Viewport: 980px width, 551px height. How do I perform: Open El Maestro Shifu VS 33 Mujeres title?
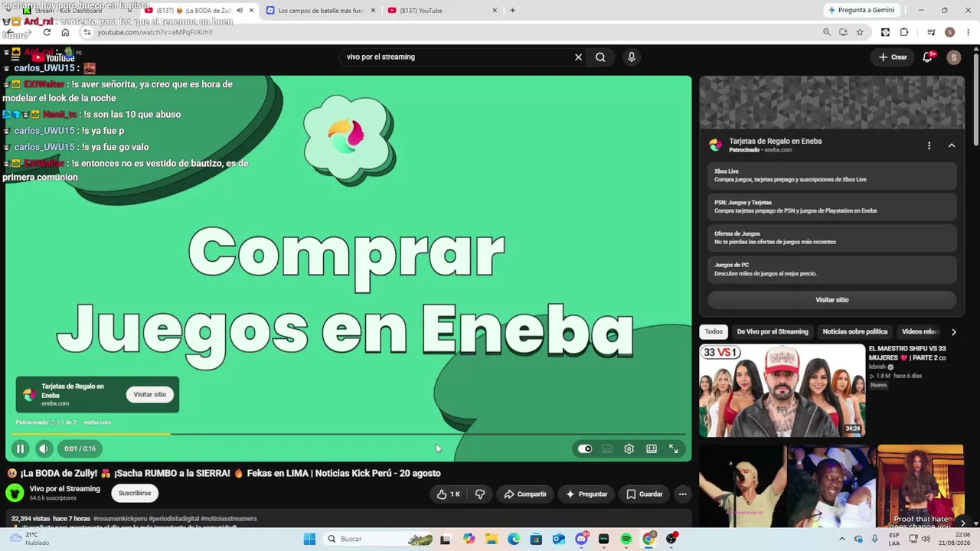pyautogui.click(x=907, y=353)
